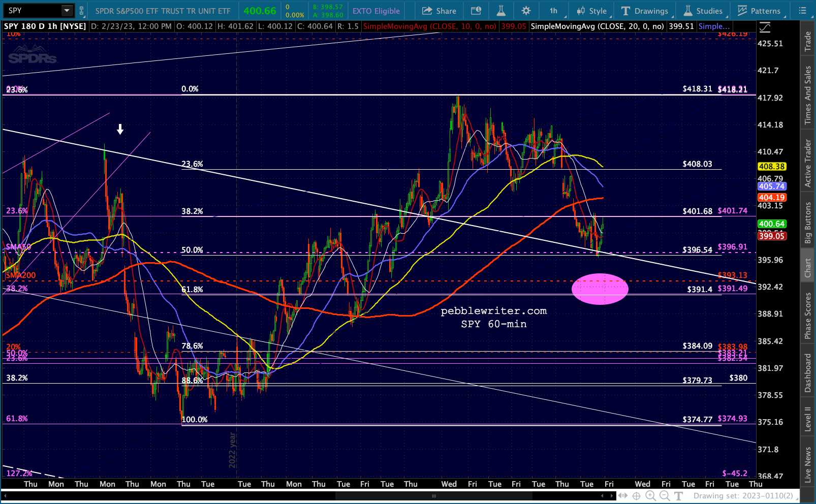
Task: Select the SimpleMovingAvg (CLOSE, 10, 0, no) study label
Action: [430, 26]
